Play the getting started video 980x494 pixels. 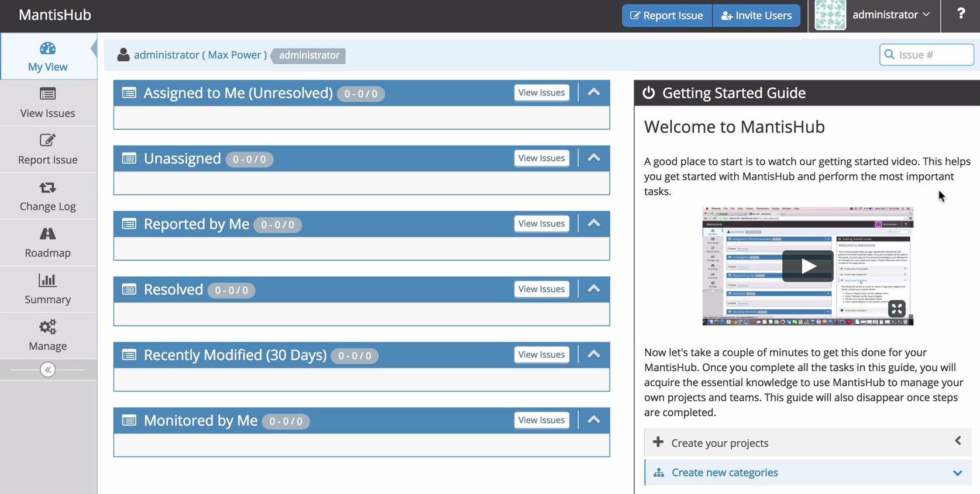tap(808, 266)
